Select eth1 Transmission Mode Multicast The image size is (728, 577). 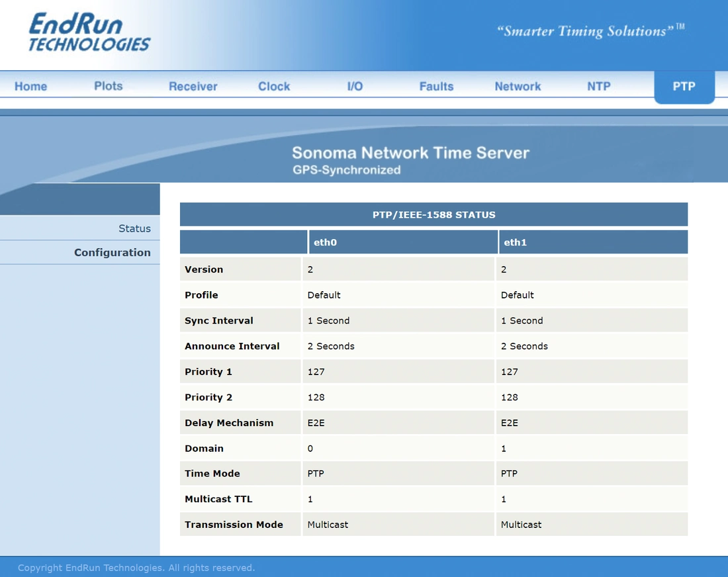(x=521, y=525)
